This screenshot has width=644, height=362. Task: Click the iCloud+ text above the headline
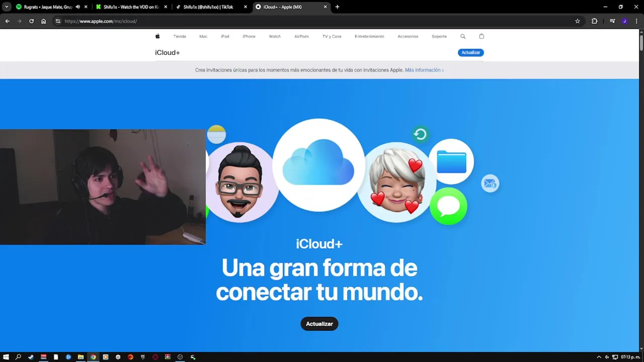319,244
